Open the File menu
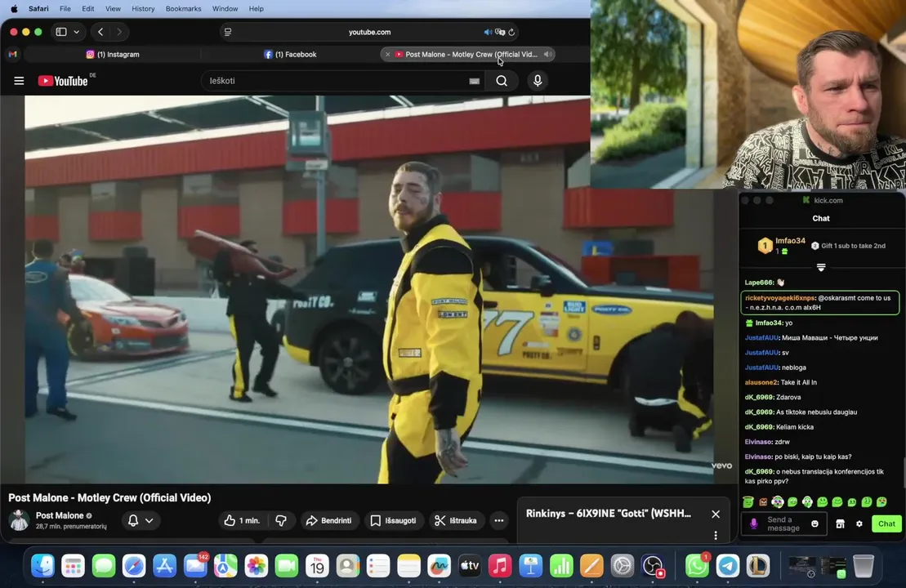Screen dimensions: 906x588 65,9
